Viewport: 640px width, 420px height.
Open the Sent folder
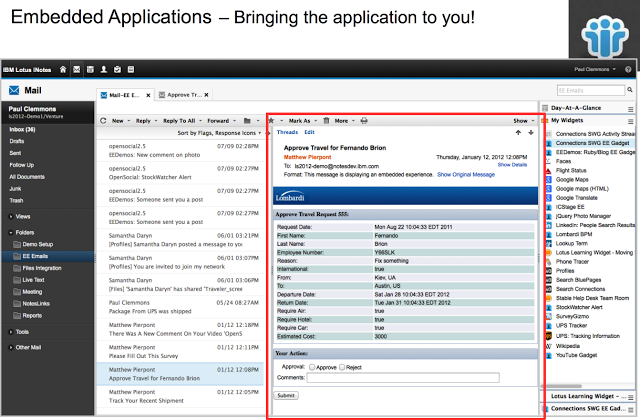[x=15, y=153]
